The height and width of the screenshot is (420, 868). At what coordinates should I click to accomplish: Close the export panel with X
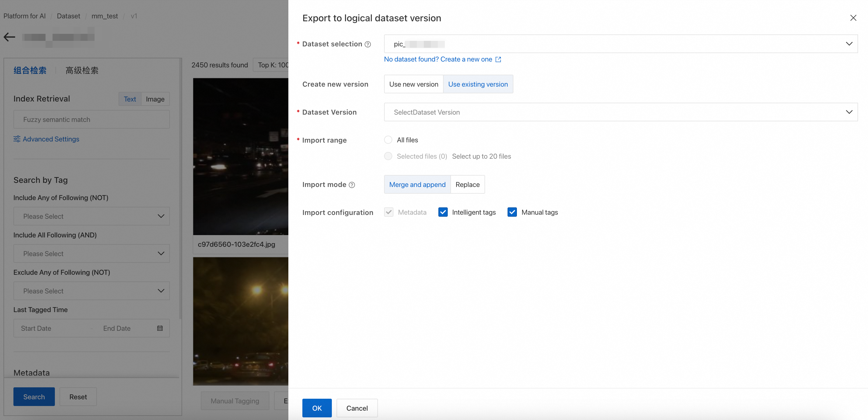[853, 18]
